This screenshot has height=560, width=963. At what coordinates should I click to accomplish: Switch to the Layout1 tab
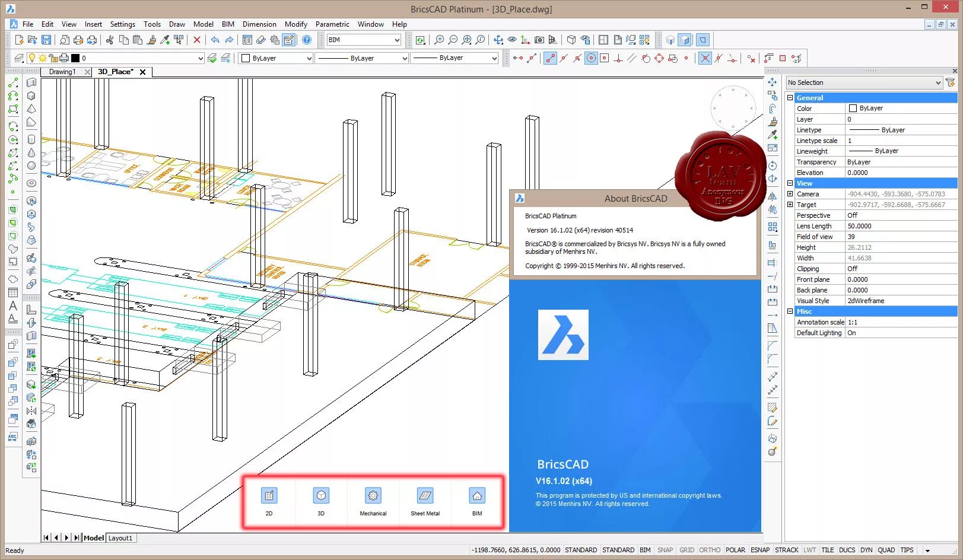click(120, 538)
